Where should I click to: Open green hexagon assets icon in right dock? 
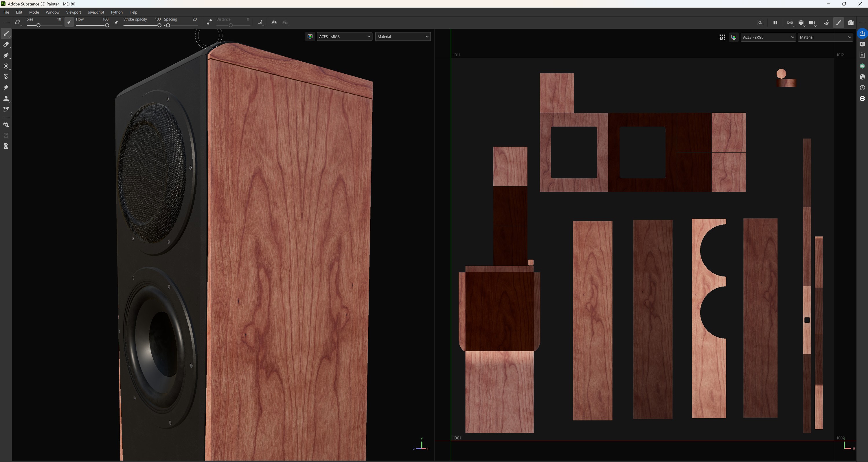862,66
